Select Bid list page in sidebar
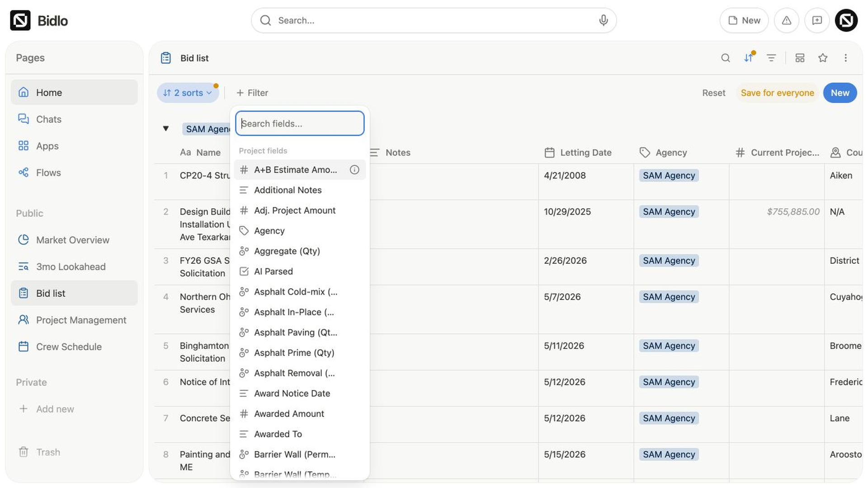The width and height of the screenshot is (868, 488). (x=74, y=293)
